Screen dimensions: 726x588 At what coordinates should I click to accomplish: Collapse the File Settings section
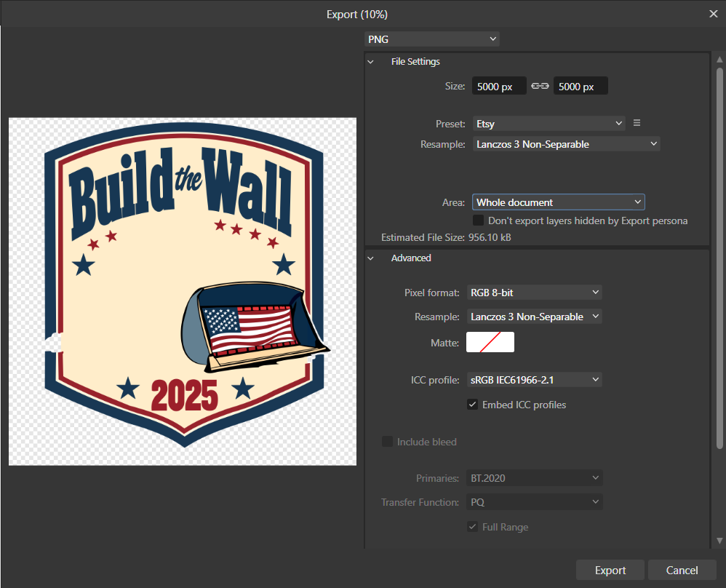370,62
